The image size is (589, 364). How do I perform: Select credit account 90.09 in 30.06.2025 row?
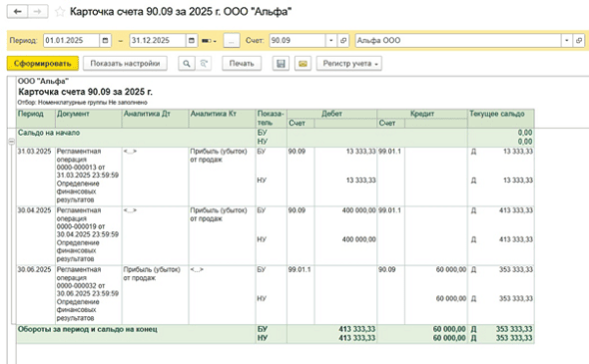(387, 269)
